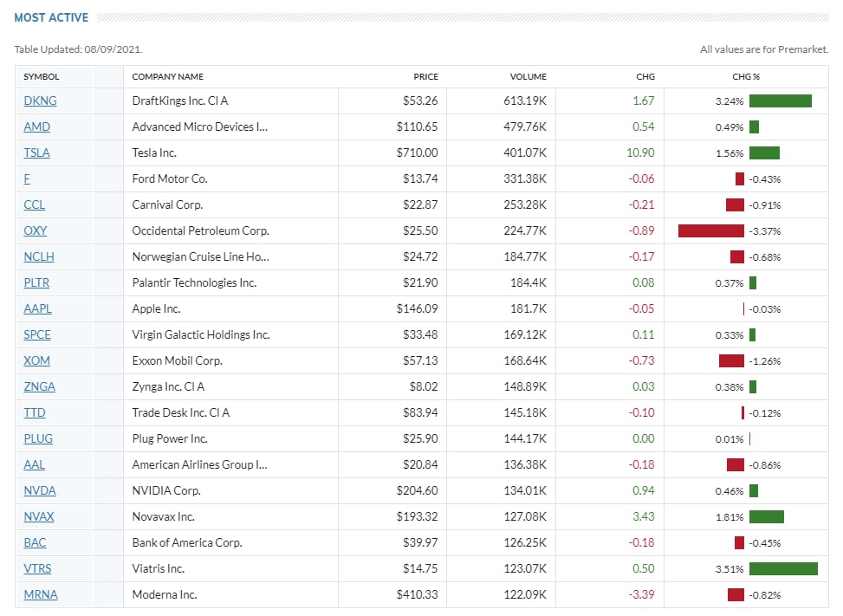
Task: Open the AAPL ticker link
Action: (x=37, y=309)
